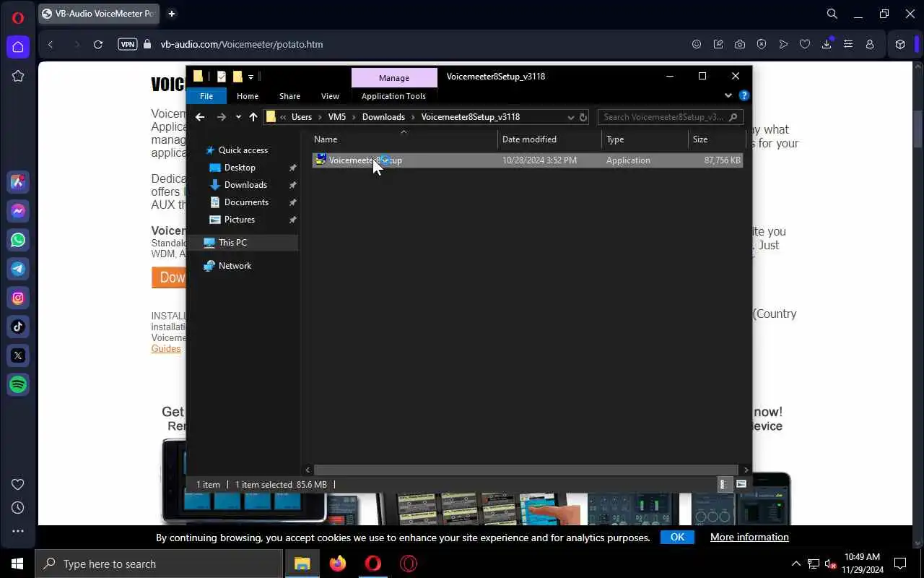The width and height of the screenshot is (924, 578).
Task: Open Pictures in navigation pane
Action: pos(240,220)
